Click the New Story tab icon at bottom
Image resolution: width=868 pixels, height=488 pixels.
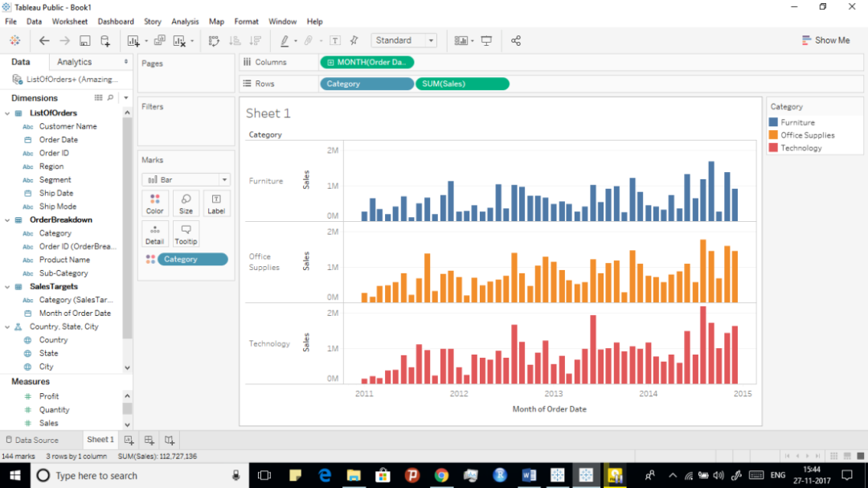click(170, 440)
